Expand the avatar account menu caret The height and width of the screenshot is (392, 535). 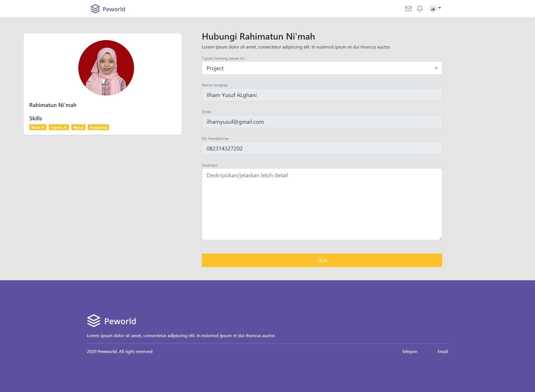[x=440, y=8]
